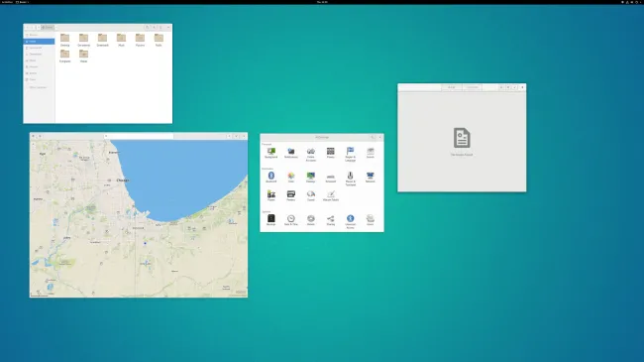Open Online Accounts settings panel
Viewport: 644px width, 362px height.
pos(311,154)
